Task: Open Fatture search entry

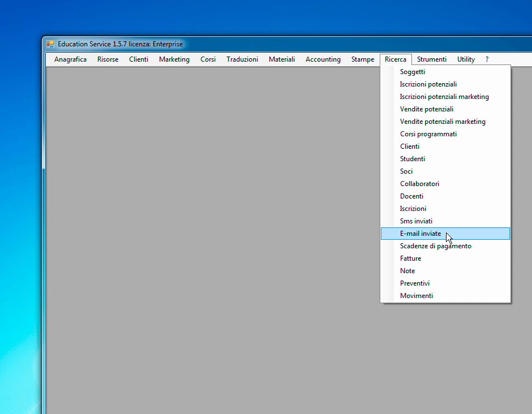Action: 445,258
